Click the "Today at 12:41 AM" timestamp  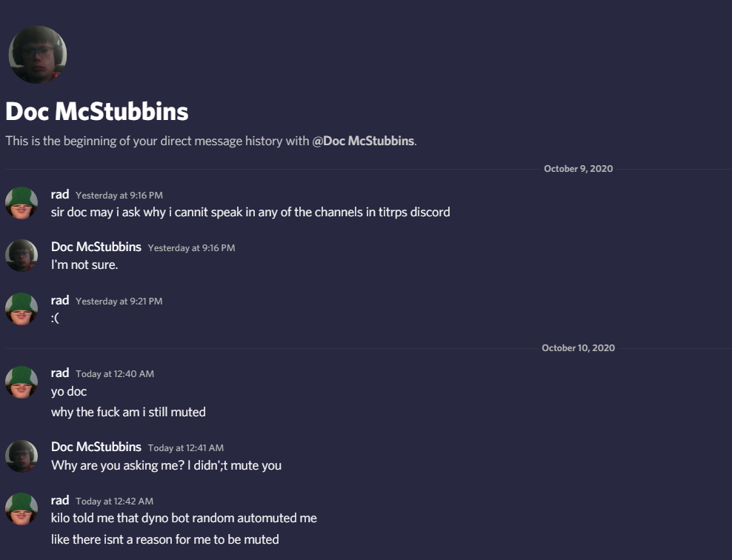186,448
